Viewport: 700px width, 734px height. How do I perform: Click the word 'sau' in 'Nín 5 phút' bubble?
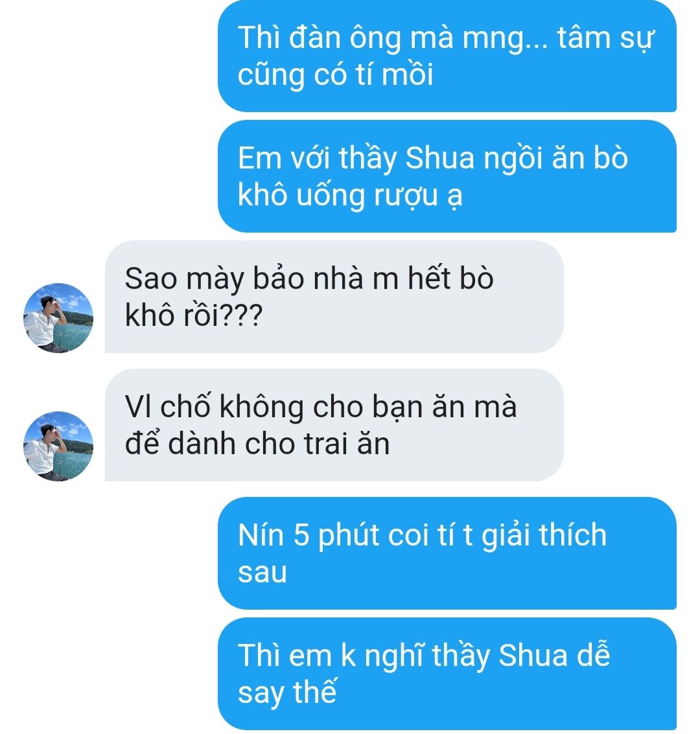point(262,573)
